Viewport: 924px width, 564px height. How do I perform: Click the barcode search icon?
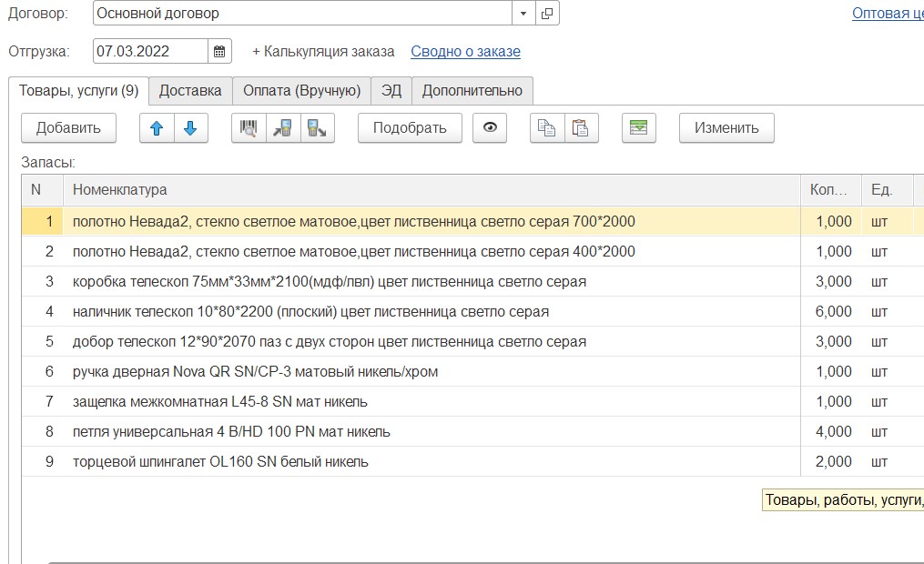pos(249,128)
